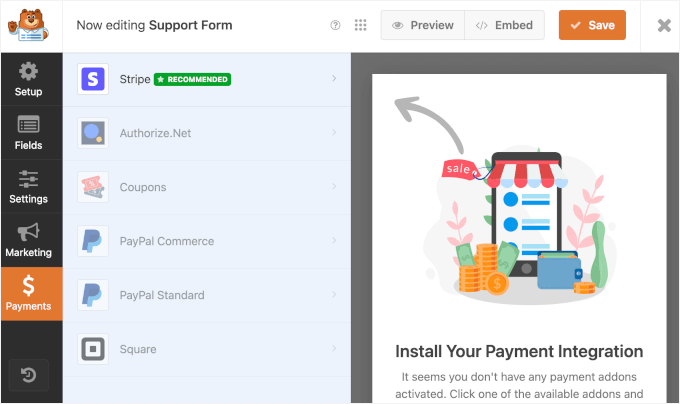This screenshot has width=680, height=404.
Task: Select the PayPal Commerce text label
Action: [x=167, y=241]
